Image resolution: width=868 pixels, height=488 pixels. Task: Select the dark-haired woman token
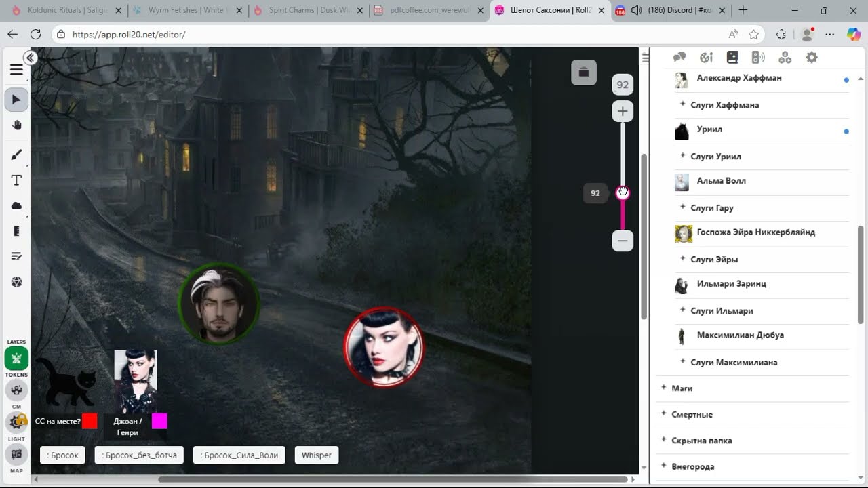pos(384,347)
